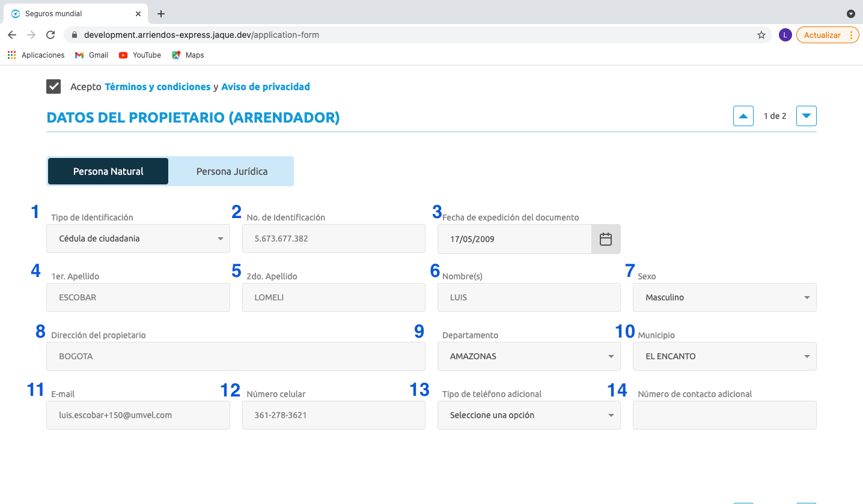Click the Nombre(s) field
The width and height of the screenshot is (863, 504).
[x=529, y=297]
